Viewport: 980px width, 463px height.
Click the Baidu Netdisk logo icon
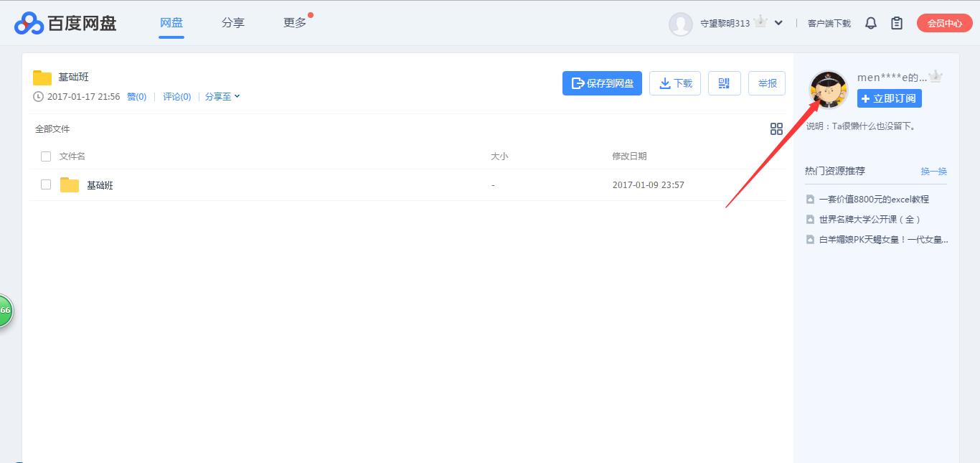[28, 22]
